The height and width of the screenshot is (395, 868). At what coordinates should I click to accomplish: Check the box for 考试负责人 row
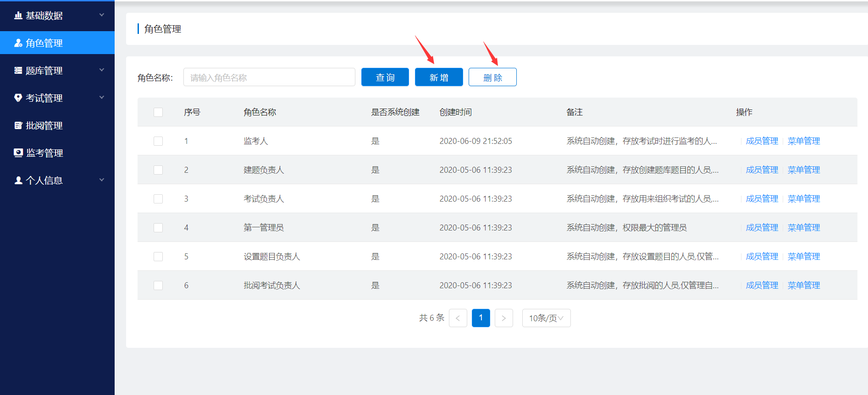click(158, 199)
